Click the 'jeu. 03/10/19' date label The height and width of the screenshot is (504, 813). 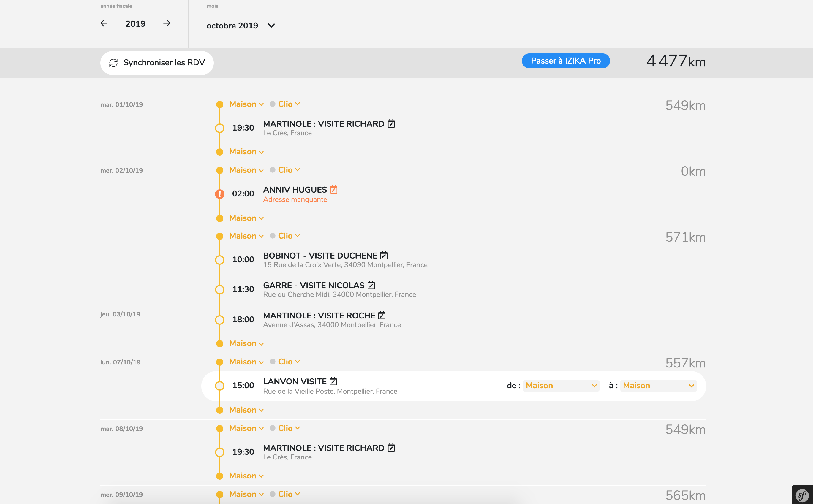120,314
